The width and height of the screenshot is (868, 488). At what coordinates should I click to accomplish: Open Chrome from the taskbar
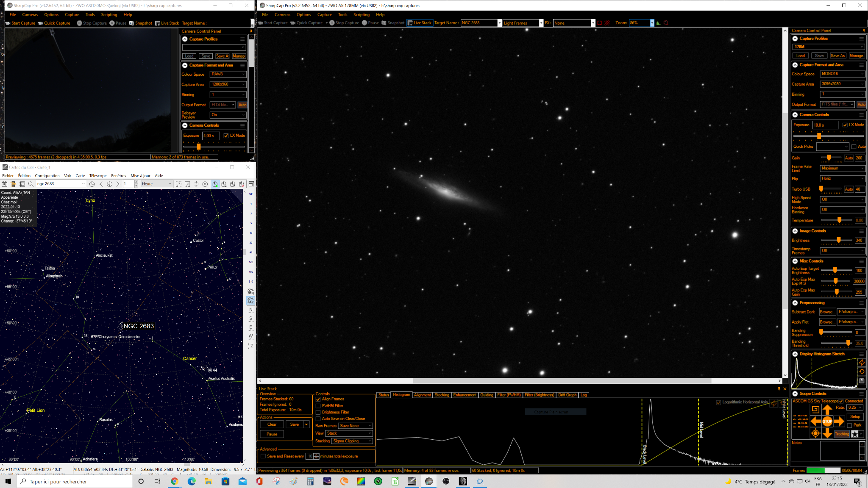pos(174,481)
